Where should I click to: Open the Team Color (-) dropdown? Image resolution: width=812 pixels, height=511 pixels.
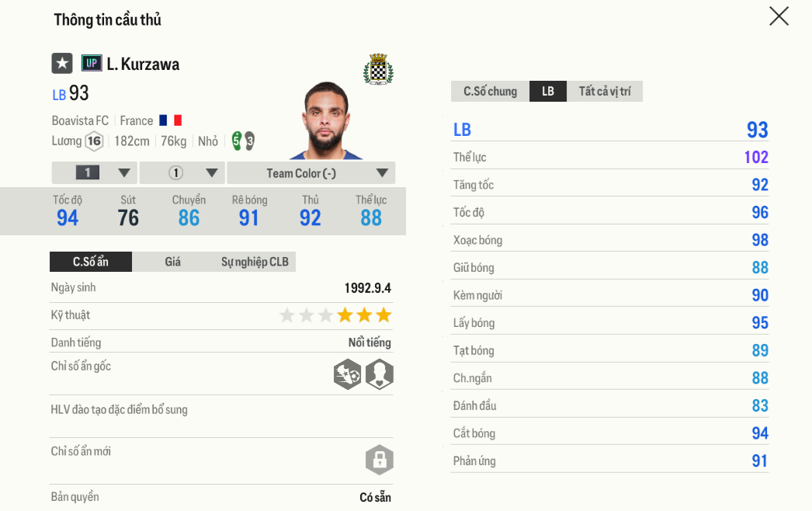click(311, 172)
